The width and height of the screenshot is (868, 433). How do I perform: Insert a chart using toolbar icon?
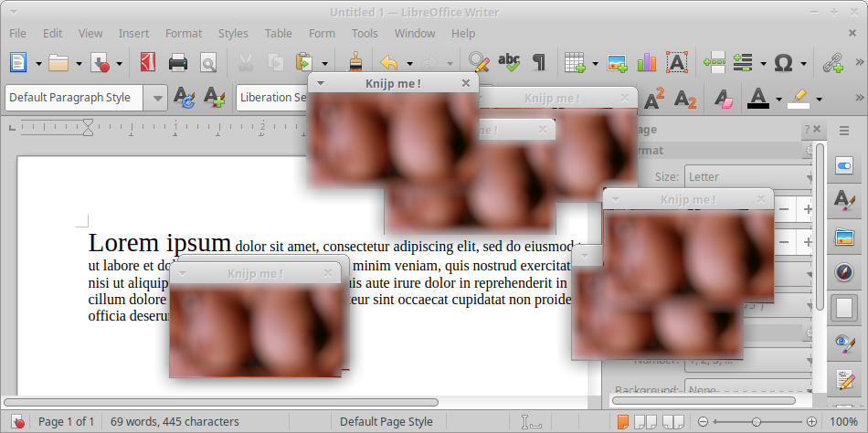tap(647, 62)
